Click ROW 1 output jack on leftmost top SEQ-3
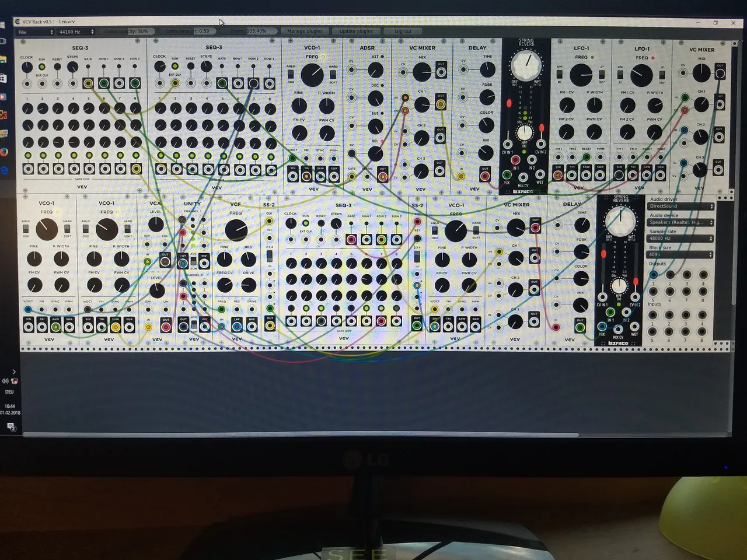This screenshot has height=560, width=747. (103, 83)
